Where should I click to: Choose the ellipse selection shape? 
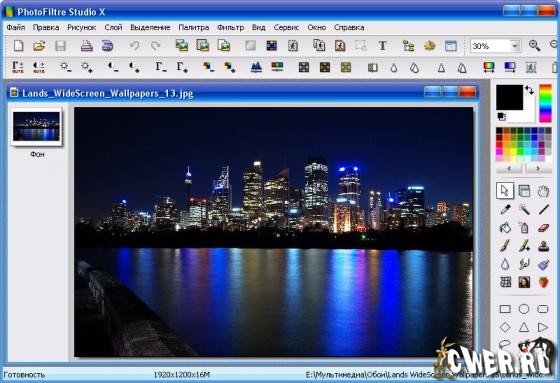[x=524, y=309]
